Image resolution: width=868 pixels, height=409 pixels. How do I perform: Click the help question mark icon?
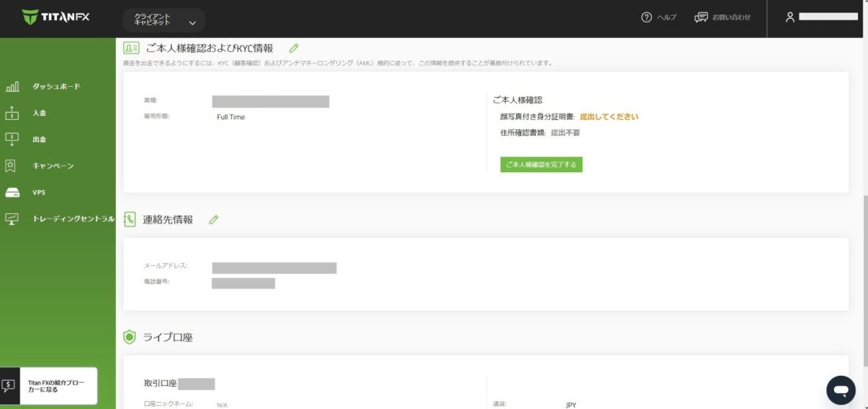tap(646, 17)
